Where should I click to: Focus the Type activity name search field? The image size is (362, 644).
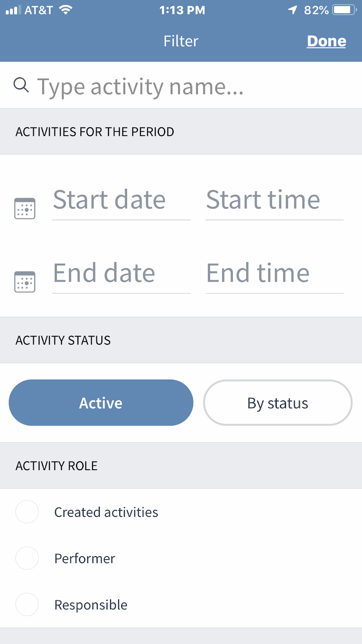tap(193, 86)
